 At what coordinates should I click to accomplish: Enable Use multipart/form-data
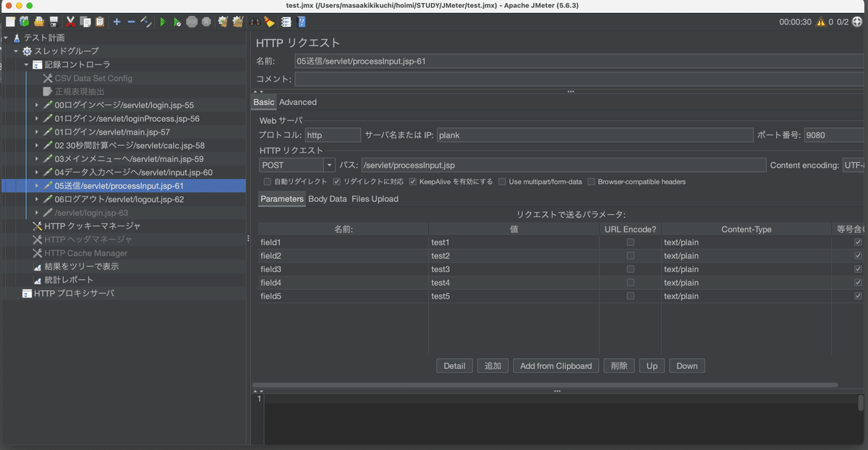(x=503, y=182)
